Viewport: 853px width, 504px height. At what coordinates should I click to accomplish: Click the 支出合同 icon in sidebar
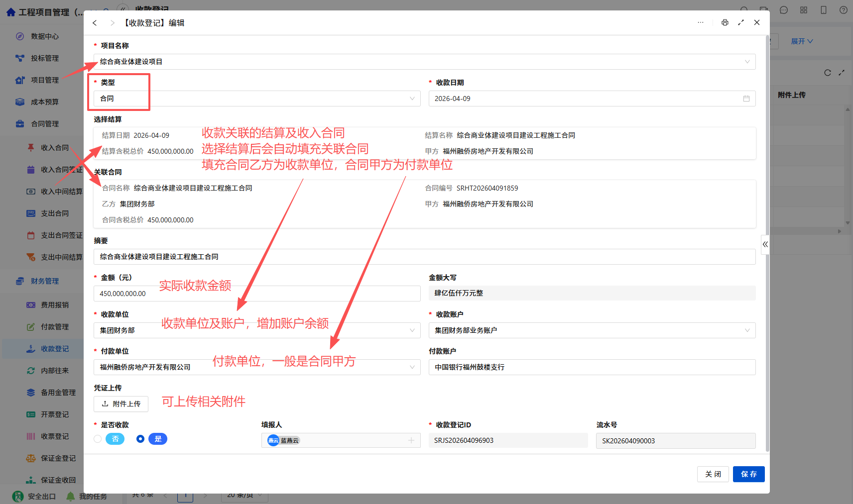pyautogui.click(x=31, y=213)
